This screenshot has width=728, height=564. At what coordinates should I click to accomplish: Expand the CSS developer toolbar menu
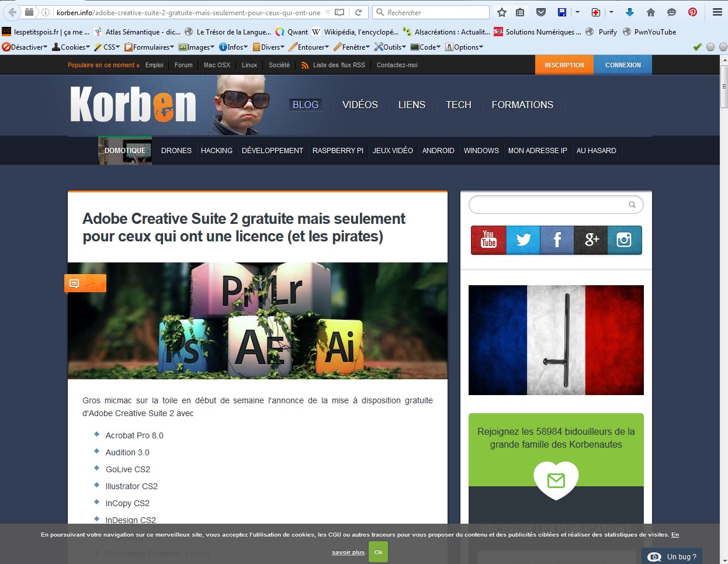[x=107, y=47]
